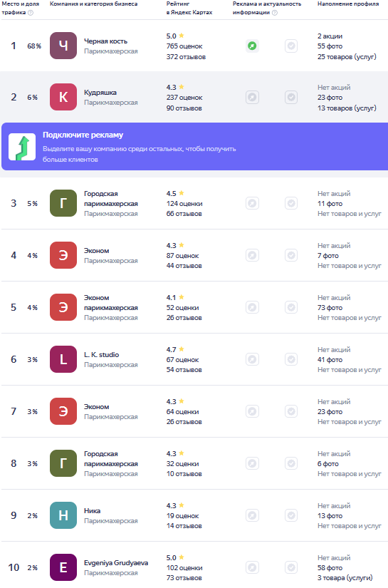Click the verified checkmark icon for Evgeniya Grudyaeva
Viewport: 388px width, 588px height.
pyautogui.click(x=291, y=568)
